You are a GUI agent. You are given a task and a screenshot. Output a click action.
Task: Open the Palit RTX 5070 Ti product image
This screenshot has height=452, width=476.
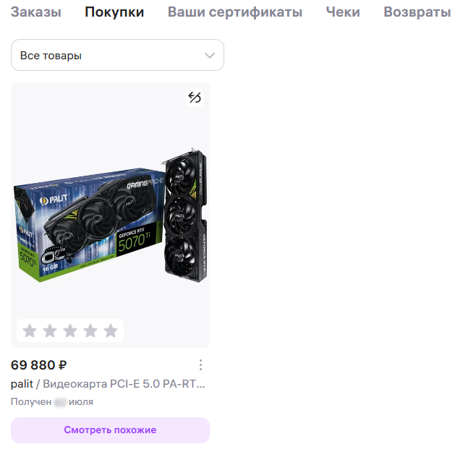tap(110, 215)
